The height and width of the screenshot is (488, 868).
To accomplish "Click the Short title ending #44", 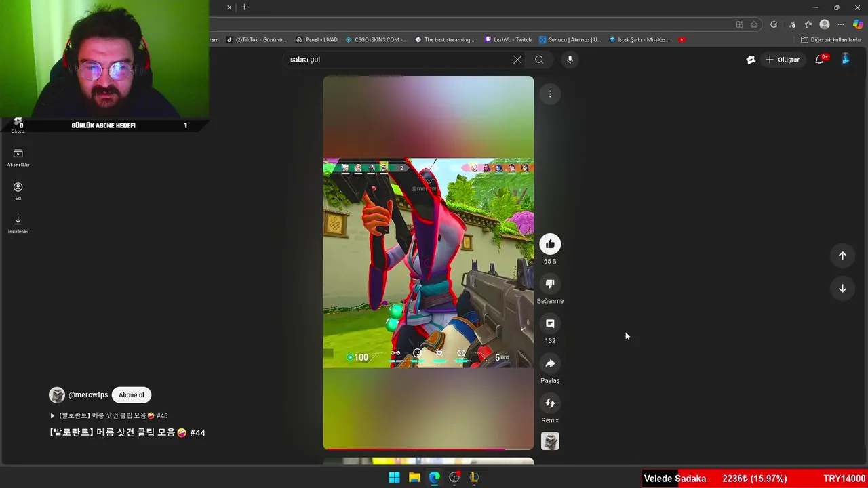I will [127, 432].
